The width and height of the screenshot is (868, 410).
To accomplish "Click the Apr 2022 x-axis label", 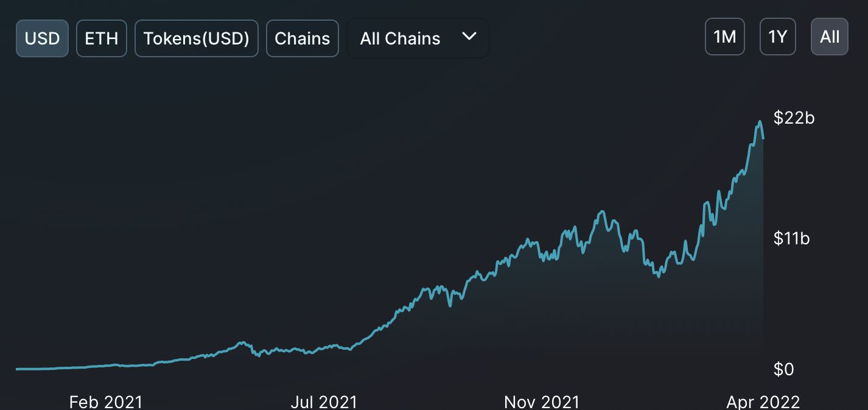I will 763,401.
